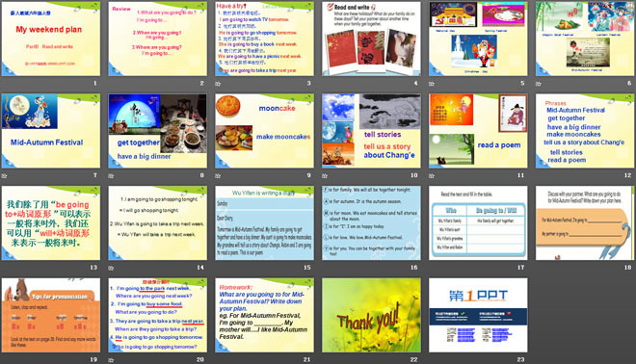Click animation star icon under slide 7
Image resolution: width=636 pixels, height=364 pixels.
pos(4,176)
